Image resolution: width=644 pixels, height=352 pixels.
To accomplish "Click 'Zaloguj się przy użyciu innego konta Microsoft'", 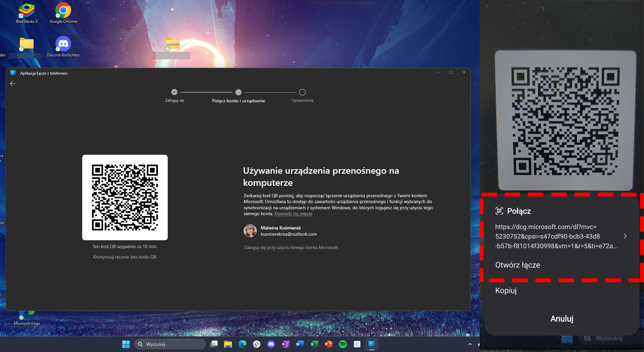I will click(291, 247).
